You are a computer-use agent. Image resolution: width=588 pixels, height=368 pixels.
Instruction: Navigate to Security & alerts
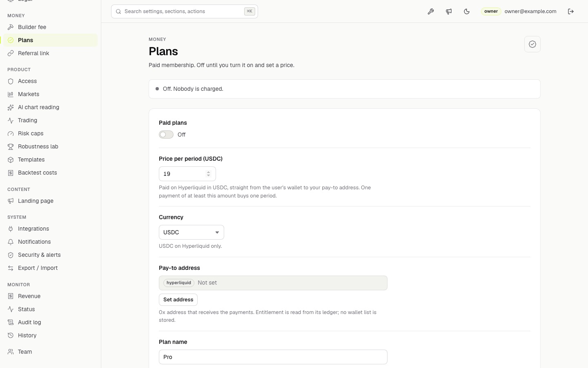51,255
